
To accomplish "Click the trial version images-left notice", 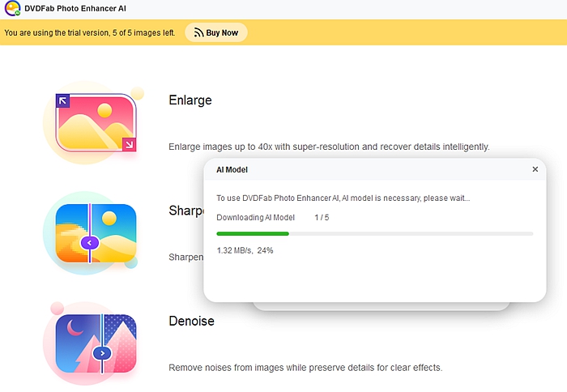I will (x=90, y=32).
